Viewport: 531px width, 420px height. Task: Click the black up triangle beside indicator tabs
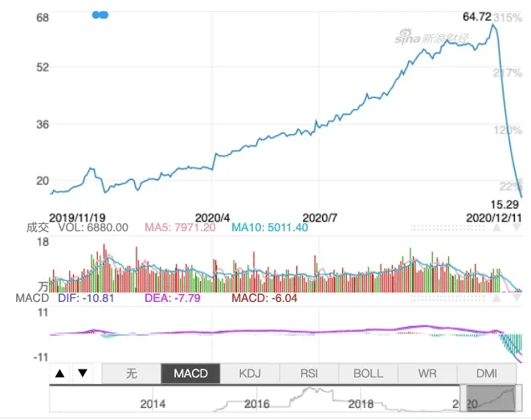[60, 373]
